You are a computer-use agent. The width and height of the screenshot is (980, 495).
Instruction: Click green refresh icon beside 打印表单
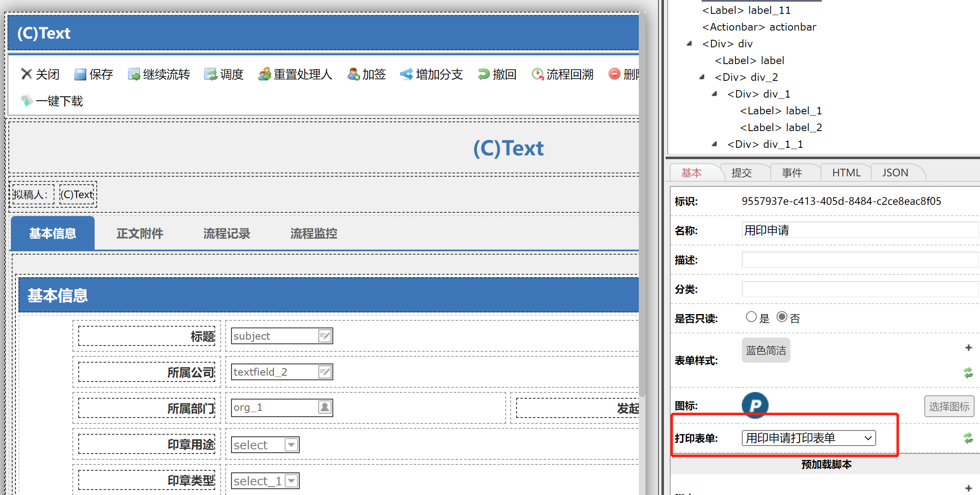pyautogui.click(x=968, y=438)
